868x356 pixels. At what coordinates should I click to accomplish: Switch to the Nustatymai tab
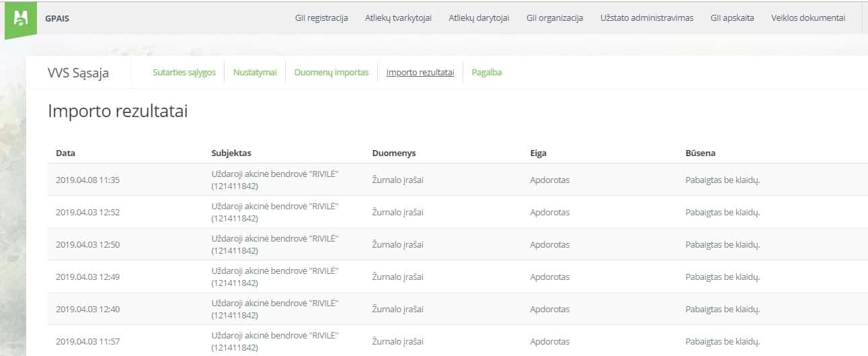pos(255,73)
